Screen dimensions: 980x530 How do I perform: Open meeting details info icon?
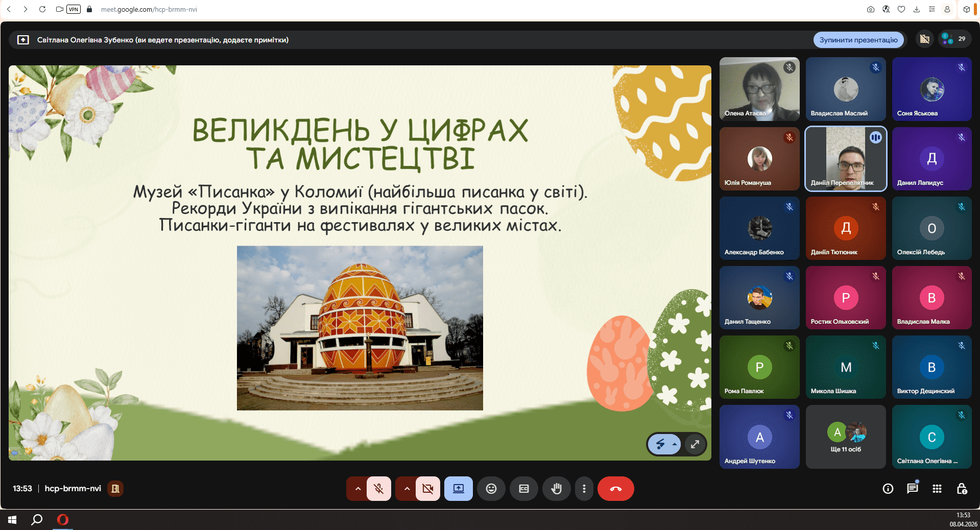[x=888, y=489]
